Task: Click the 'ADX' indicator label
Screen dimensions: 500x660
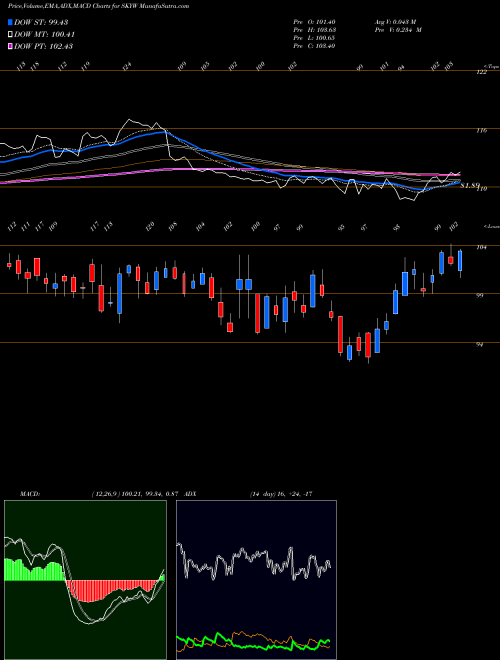Action: [x=190, y=494]
